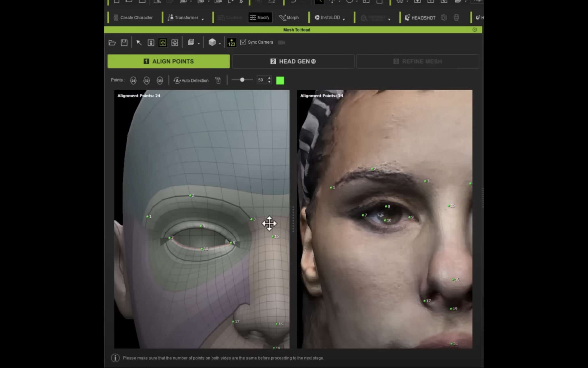Select the 35-point preset

click(160, 81)
